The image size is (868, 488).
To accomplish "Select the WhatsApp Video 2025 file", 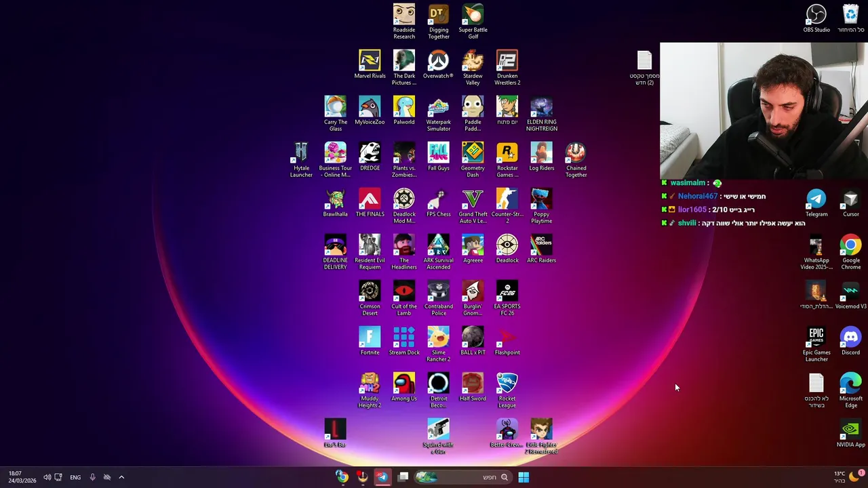I will point(816,252).
